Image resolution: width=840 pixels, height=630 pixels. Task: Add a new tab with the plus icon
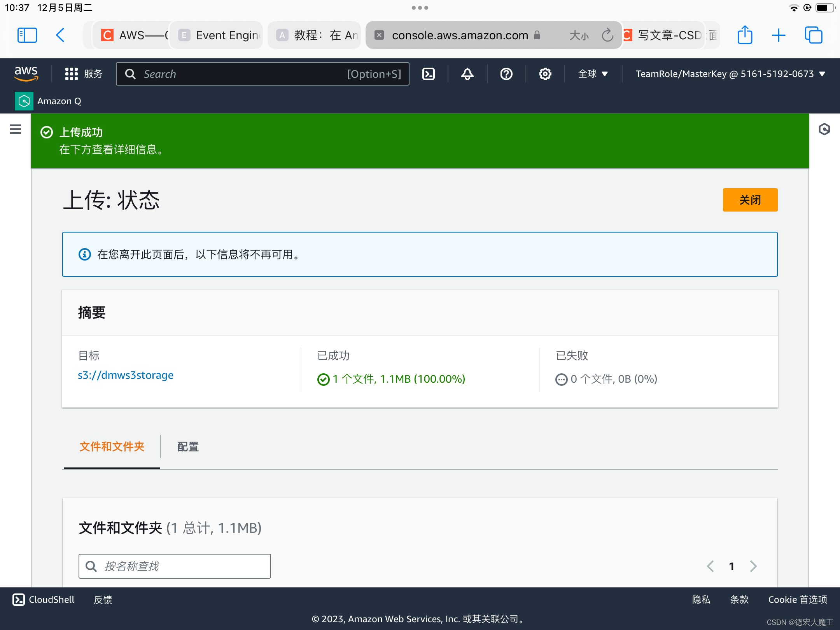779,35
